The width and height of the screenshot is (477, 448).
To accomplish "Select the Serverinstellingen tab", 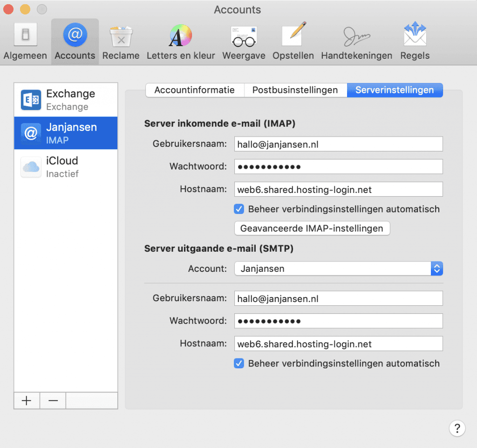I will tap(395, 90).
